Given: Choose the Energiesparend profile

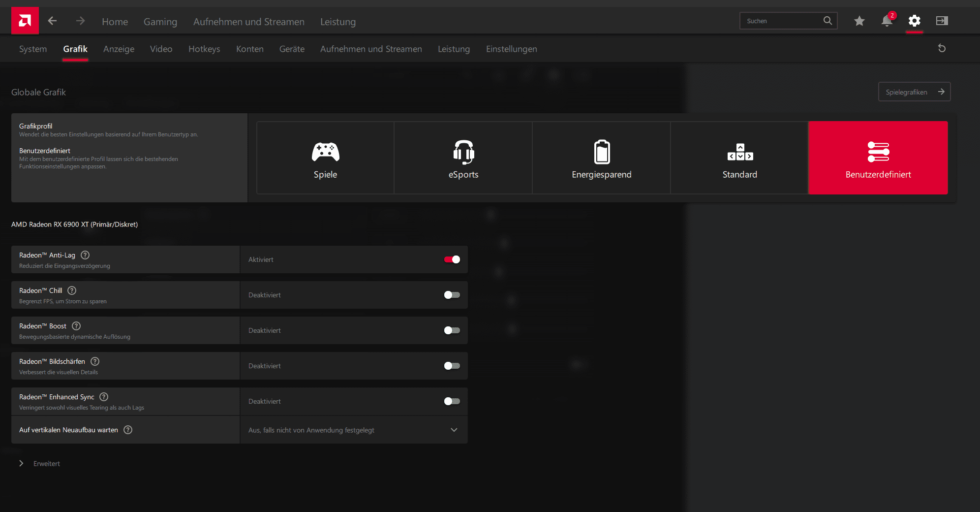Looking at the screenshot, I should [602, 158].
